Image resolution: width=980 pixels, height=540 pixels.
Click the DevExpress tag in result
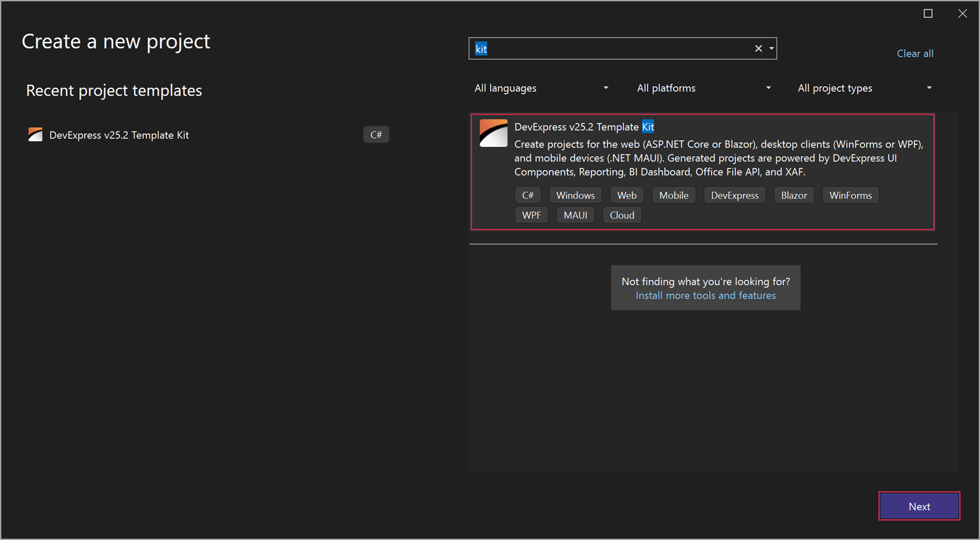[735, 195]
